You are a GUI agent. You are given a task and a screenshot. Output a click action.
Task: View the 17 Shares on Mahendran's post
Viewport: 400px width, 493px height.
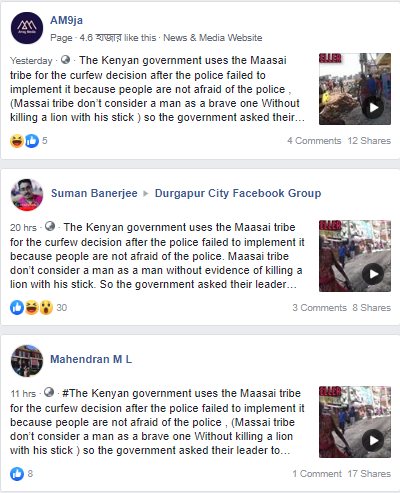[x=369, y=474]
